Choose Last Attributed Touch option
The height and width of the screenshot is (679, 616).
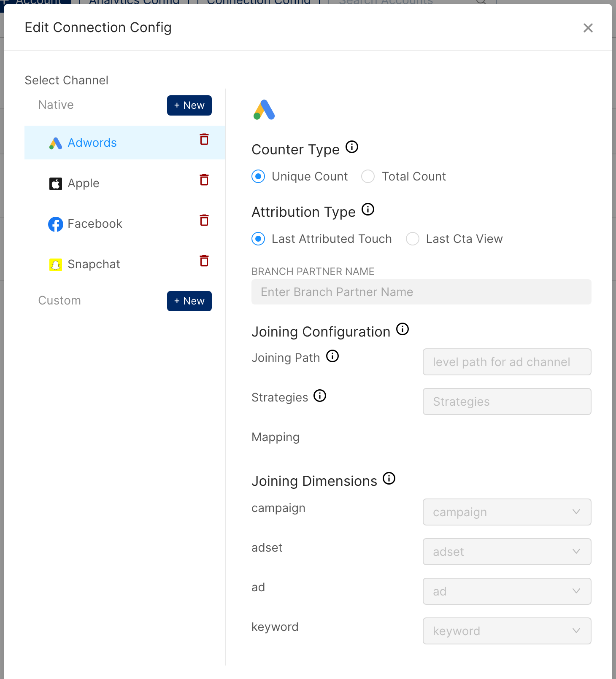[258, 239]
